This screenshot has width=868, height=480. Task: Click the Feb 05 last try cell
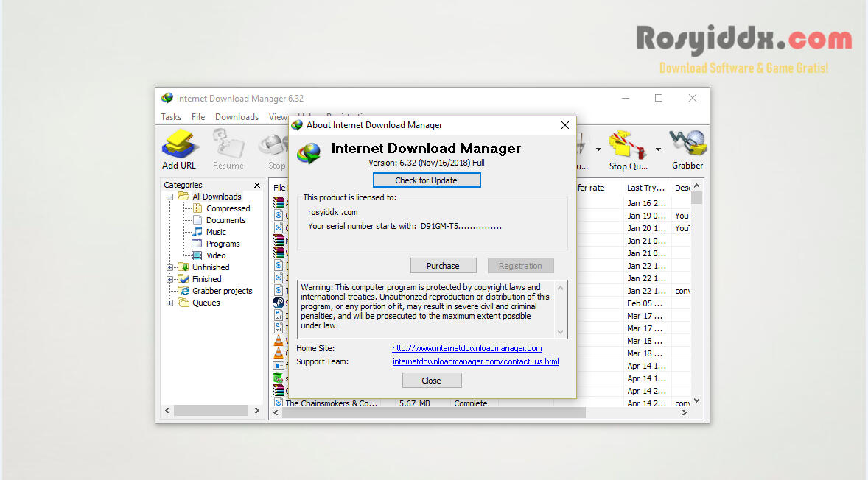pos(645,303)
